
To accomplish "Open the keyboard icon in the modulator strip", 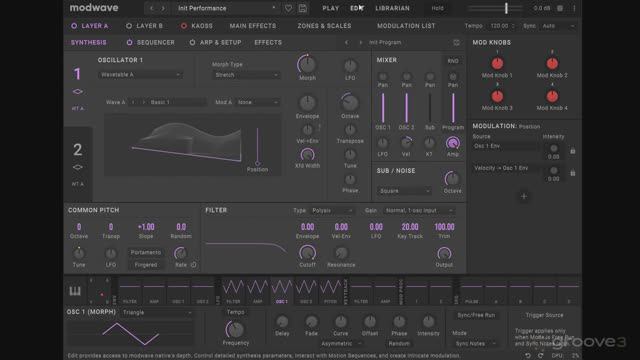I will coord(75,291).
